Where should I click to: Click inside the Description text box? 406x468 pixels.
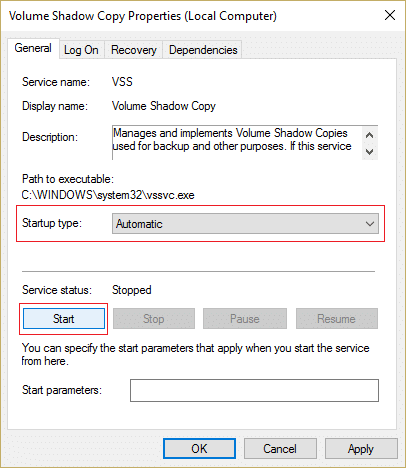pos(237,143)
